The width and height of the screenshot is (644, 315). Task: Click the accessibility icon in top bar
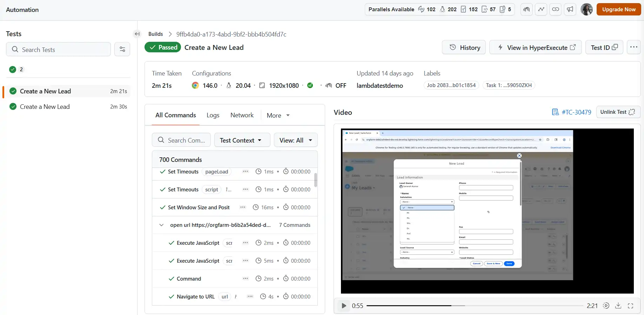[526, 9]
